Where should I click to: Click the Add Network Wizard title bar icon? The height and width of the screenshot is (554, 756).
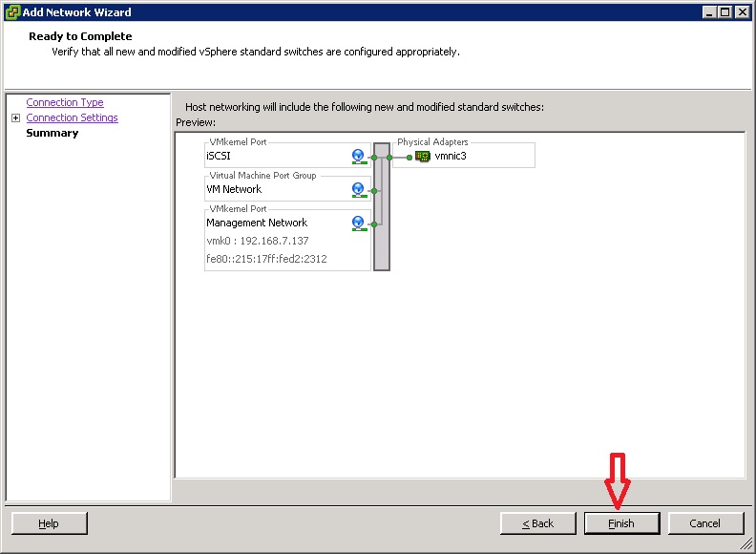(x=12, y=12)
